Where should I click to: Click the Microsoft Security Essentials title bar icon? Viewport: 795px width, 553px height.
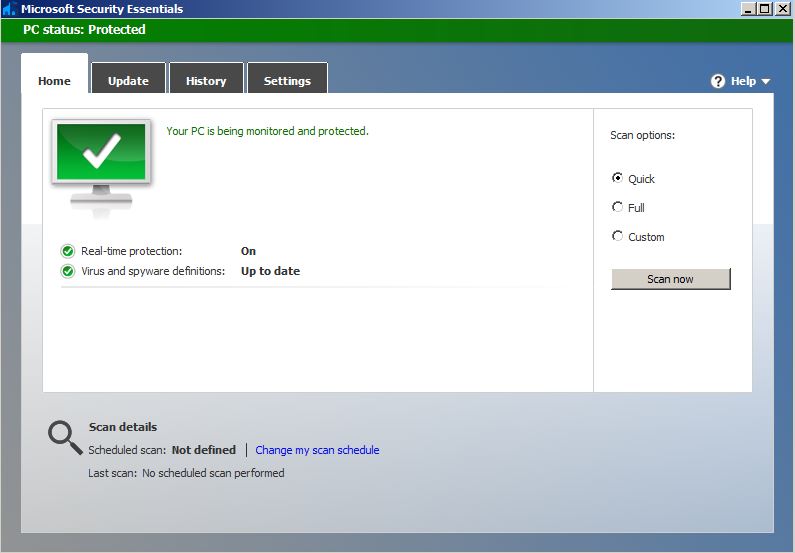(10, 9)
